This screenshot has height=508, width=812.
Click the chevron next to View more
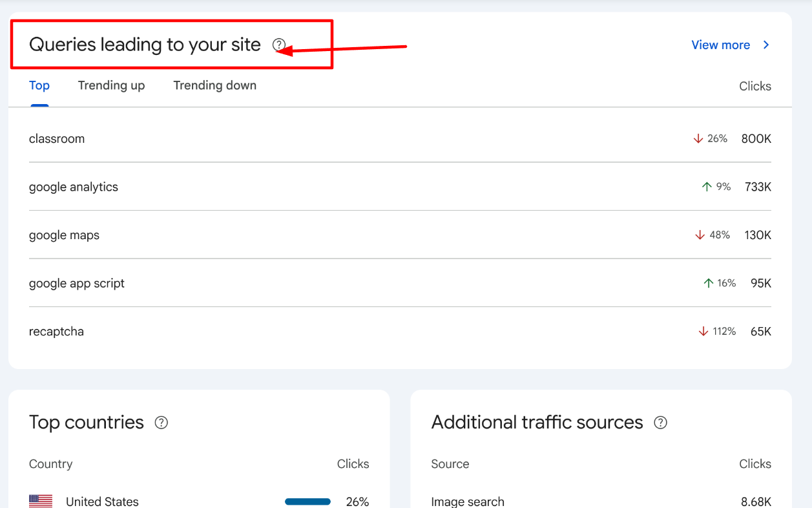tap(765, 45)
